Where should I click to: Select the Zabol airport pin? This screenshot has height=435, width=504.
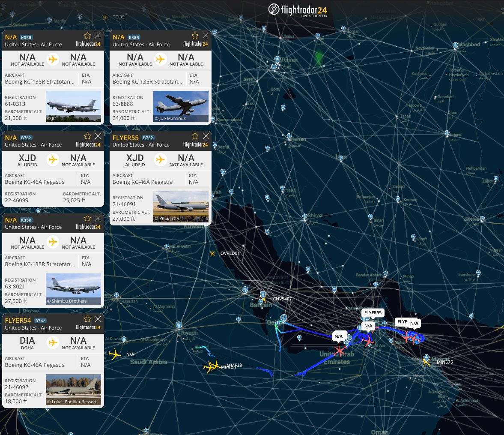tap(496, 179)
